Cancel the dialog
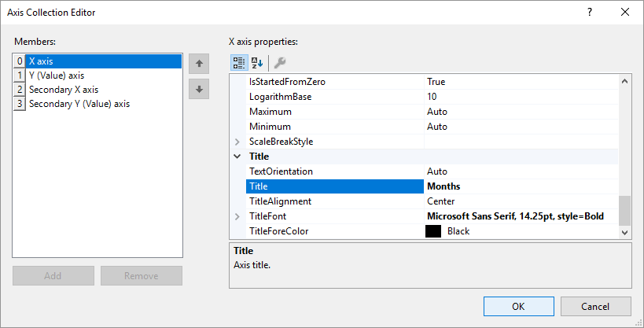 [x=595, y=307]
